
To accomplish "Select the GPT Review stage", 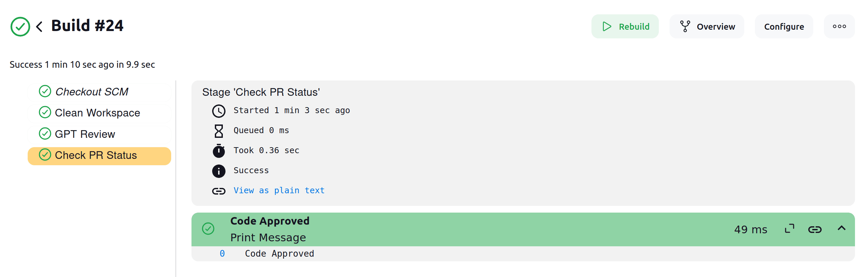I will tap(99, 134).
